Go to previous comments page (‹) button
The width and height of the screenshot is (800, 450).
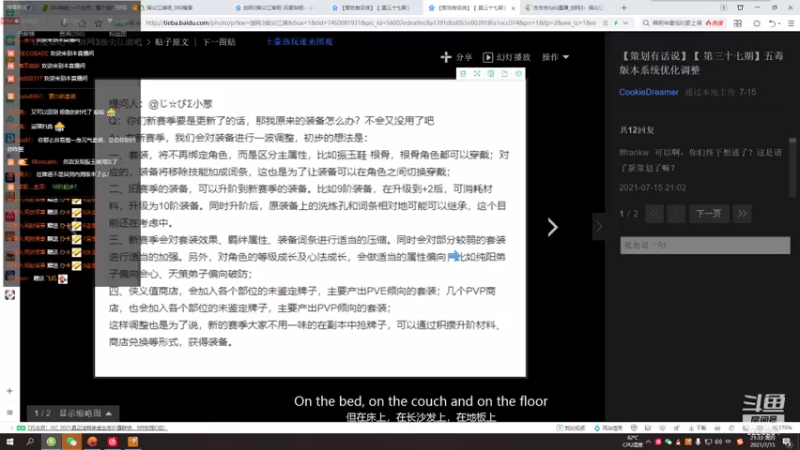coord(676,214)
